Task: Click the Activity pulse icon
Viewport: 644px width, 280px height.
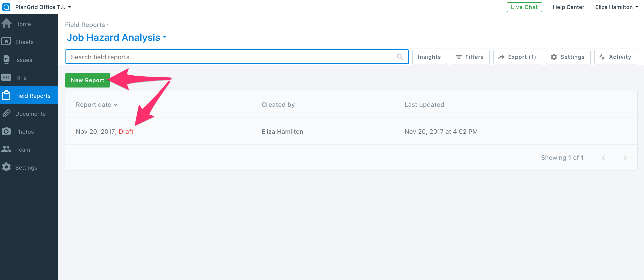Action: [x=602, y=57]
